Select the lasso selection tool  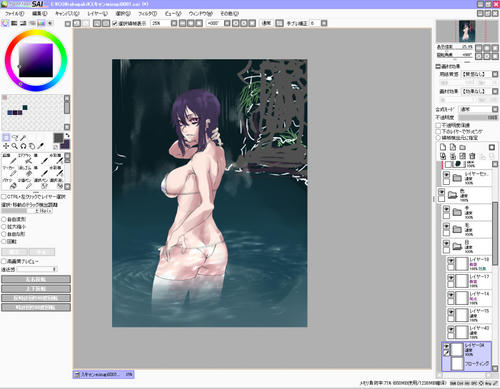(15, 138)
